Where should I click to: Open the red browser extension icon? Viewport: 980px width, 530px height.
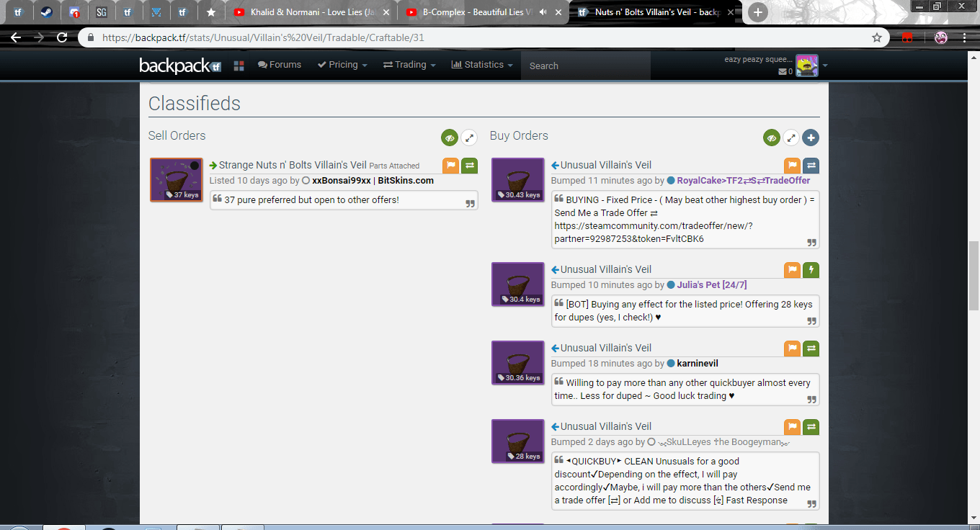(908, 37)
